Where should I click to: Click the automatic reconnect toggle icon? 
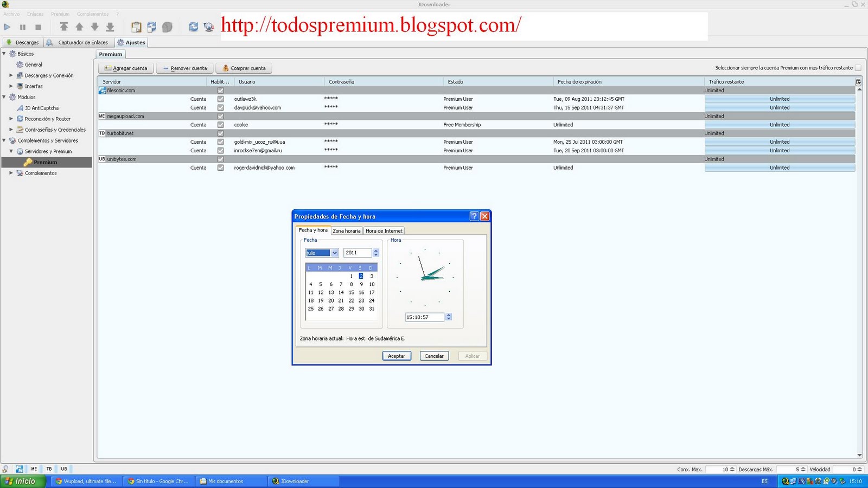151,27
